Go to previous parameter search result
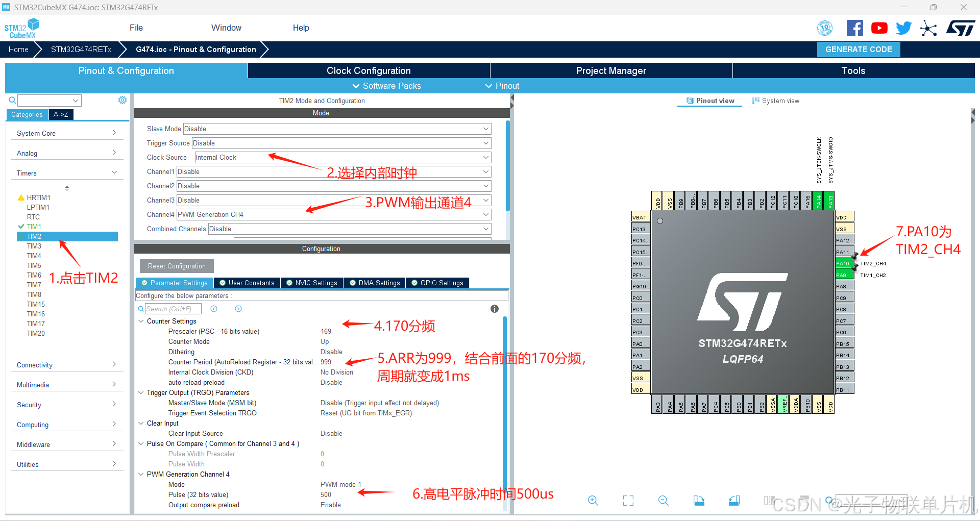The height and width of the screenshot is (521, 980). (214, 309)
